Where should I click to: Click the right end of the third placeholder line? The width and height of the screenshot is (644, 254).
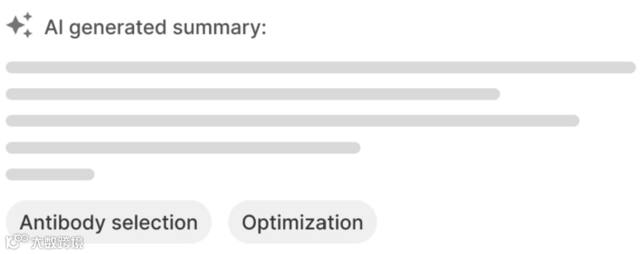pyautogui.click(x=573, y=121)
